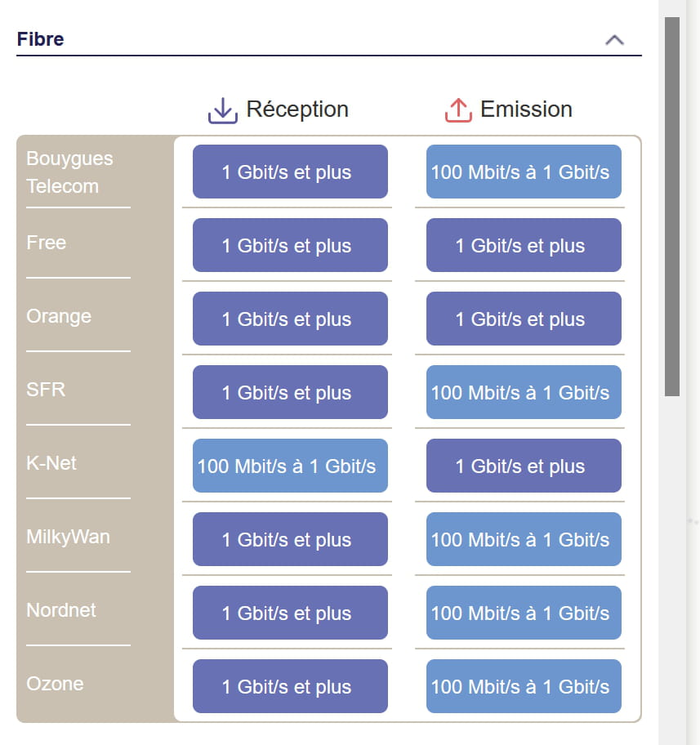Select SFR operator label
Image resolution: width=700 pixels, height=745 pixels.
[46, 390]
